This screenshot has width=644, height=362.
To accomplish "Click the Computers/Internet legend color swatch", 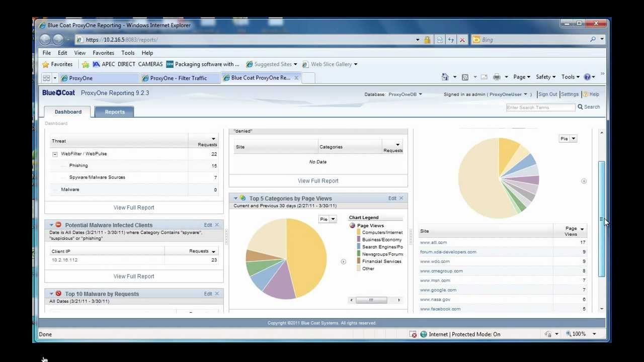I will [359, 232].
